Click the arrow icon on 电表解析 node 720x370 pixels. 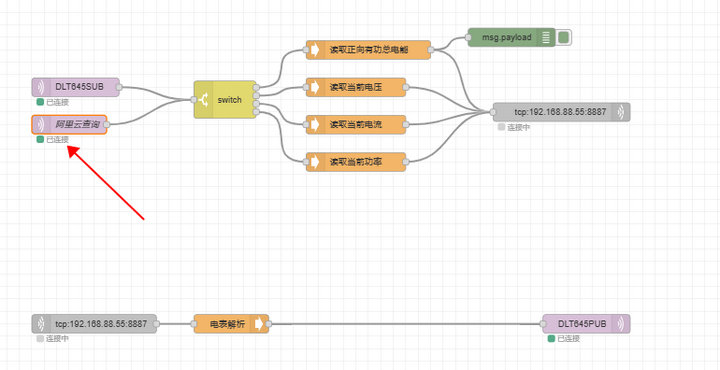pos(259,324)
